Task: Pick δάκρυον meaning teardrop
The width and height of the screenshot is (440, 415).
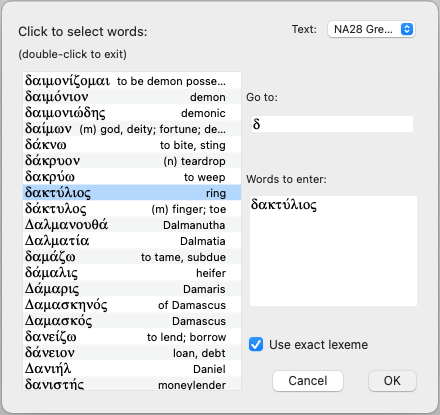Action: pyautogui.click(x=132, y=161)
